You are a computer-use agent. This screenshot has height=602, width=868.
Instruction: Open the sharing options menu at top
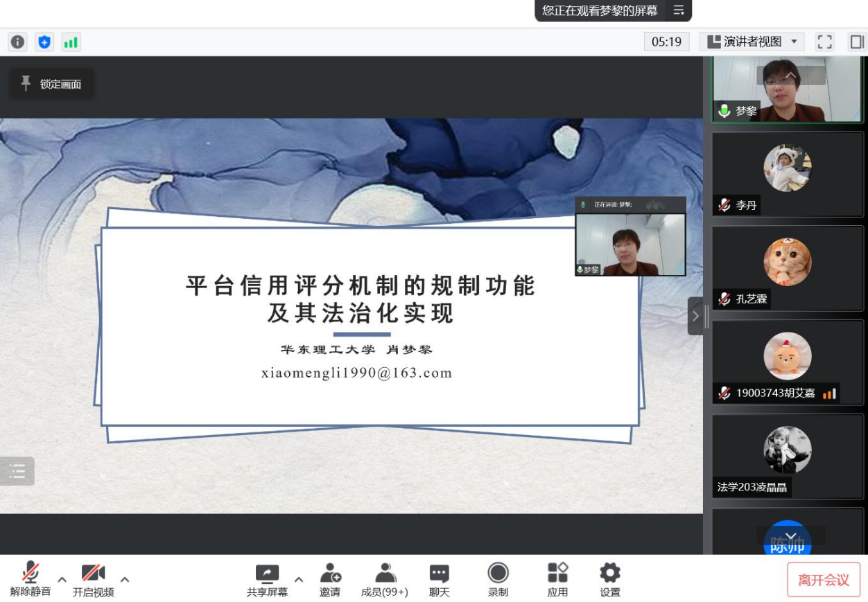pyautogui.click(x=679, y=10)
